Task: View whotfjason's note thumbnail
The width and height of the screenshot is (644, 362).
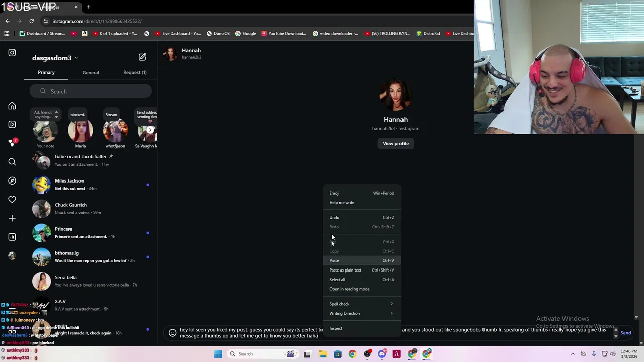Action: click(x=115, y=131)
